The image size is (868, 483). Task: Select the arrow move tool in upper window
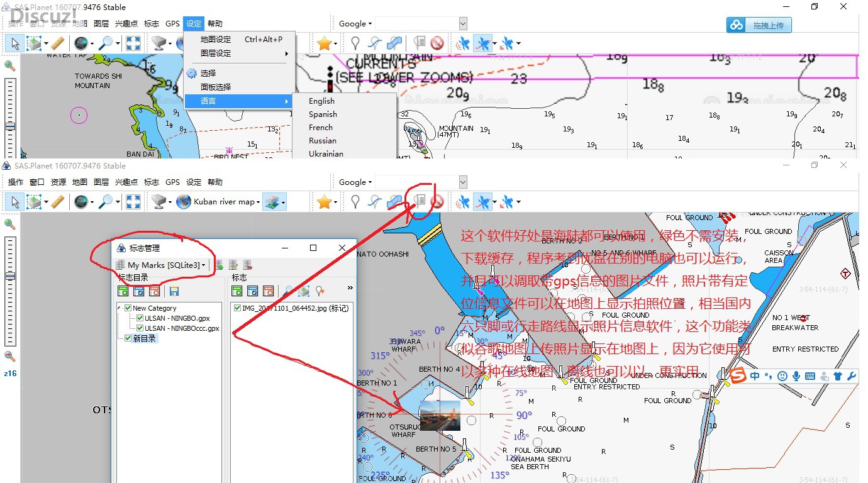click(x=15, y=43)
